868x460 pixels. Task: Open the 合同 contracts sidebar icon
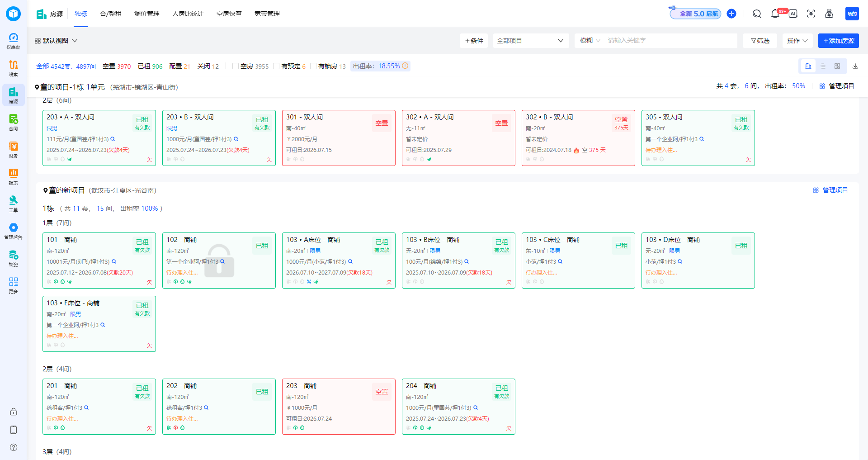coord(14,122)
